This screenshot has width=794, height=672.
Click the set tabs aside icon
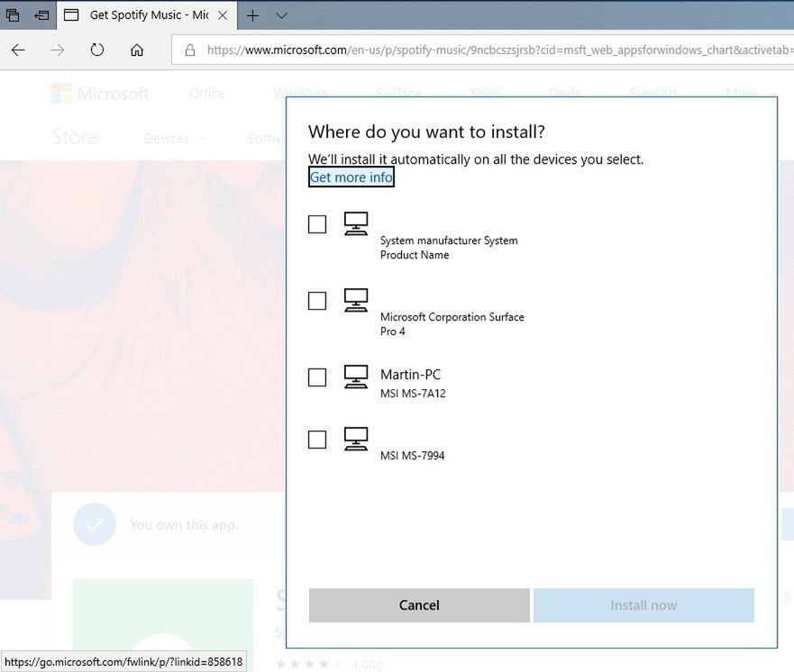41,15
